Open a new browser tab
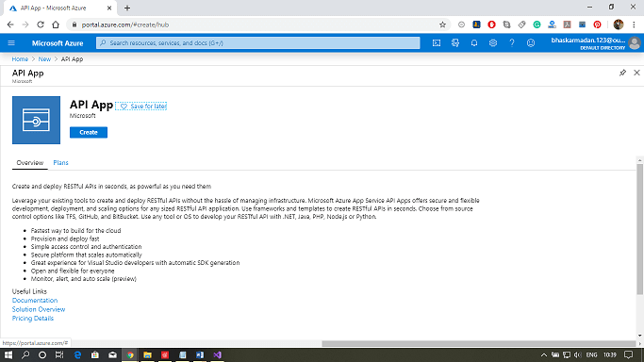The width and height of the screenshot is (644, 362). click(127, 8)
